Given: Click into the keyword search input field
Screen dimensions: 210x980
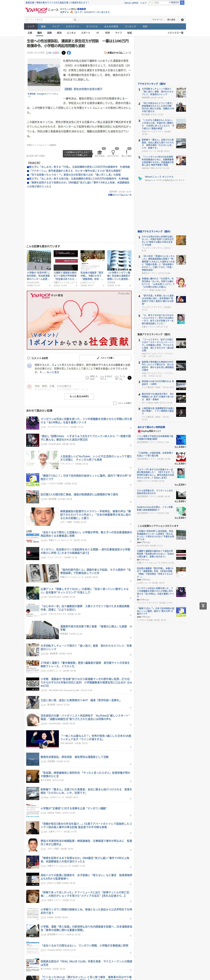Looking at the screenshot, I should coord(49,20).
